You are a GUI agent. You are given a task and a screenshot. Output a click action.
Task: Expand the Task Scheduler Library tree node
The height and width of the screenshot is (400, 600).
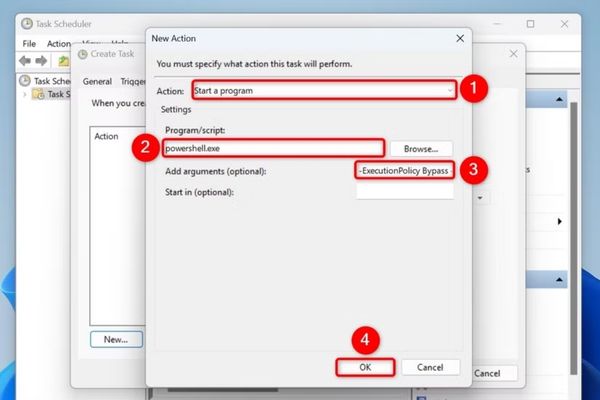tap(25, 94)
